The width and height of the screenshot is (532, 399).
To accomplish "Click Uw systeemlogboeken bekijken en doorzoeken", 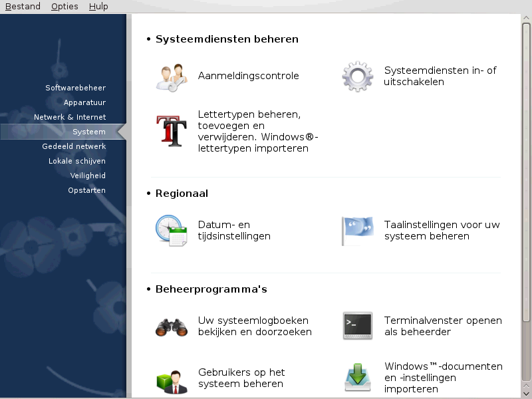I will point(255,326).
